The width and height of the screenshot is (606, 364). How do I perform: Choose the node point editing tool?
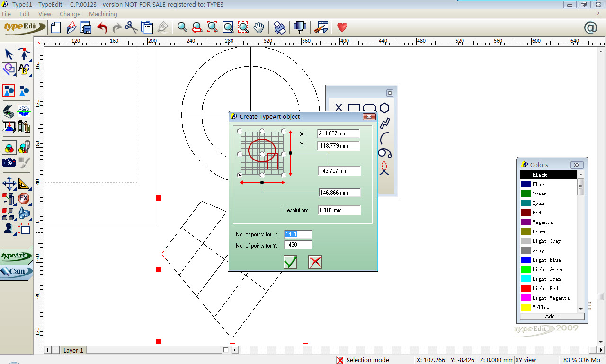(x=24, y=54)
